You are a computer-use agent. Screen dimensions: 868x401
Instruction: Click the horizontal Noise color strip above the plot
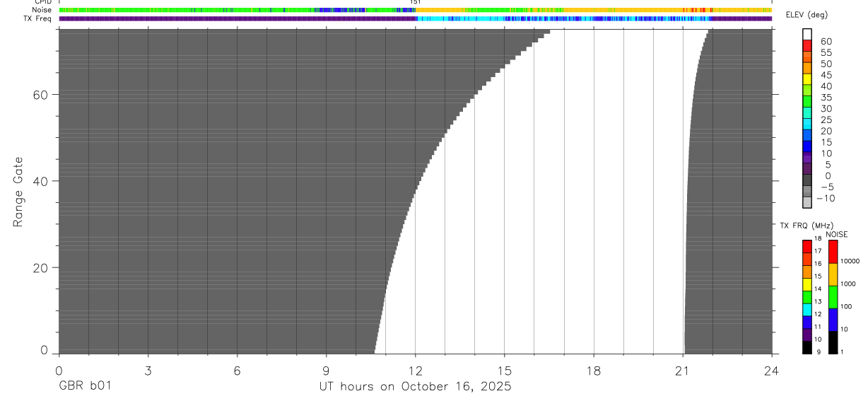tap(415, 10)
